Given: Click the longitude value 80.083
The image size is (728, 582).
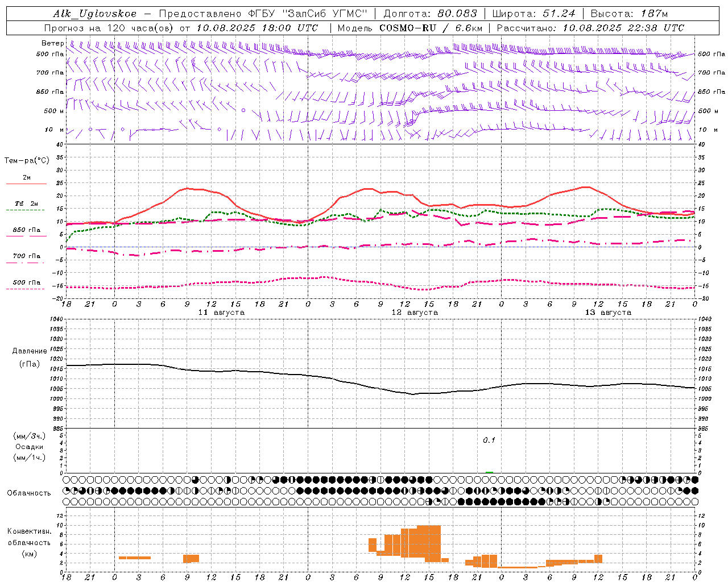Looking at the screenshot, I should (x=458, y=14).
